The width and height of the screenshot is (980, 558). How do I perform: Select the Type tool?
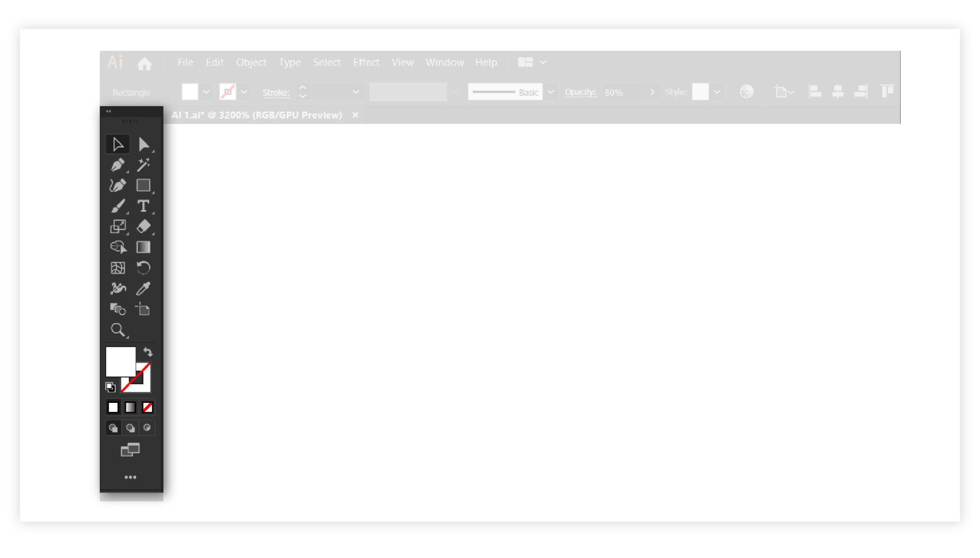click(x=144, y=206)
